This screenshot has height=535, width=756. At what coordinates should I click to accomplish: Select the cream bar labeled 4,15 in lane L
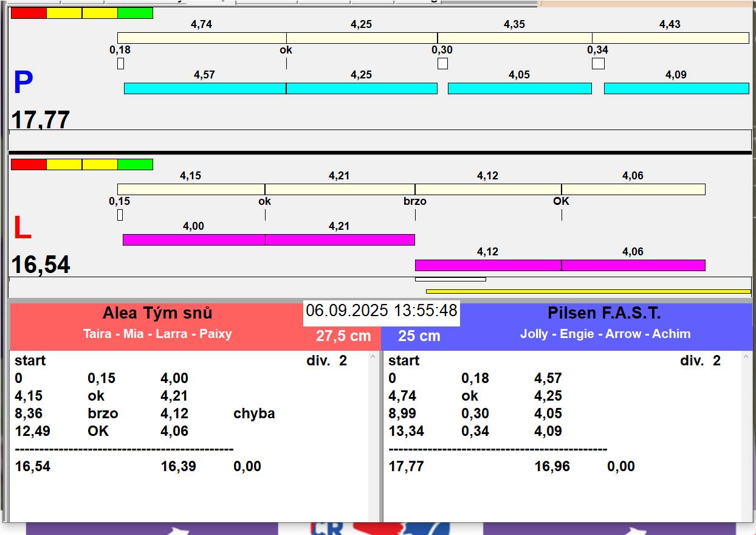tap(191, 189)
